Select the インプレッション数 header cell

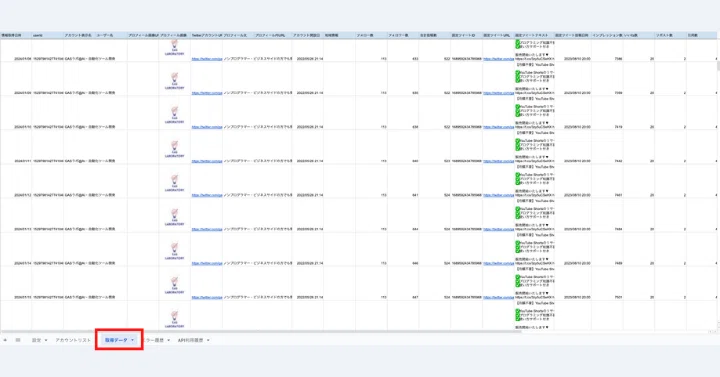[608, 35]
